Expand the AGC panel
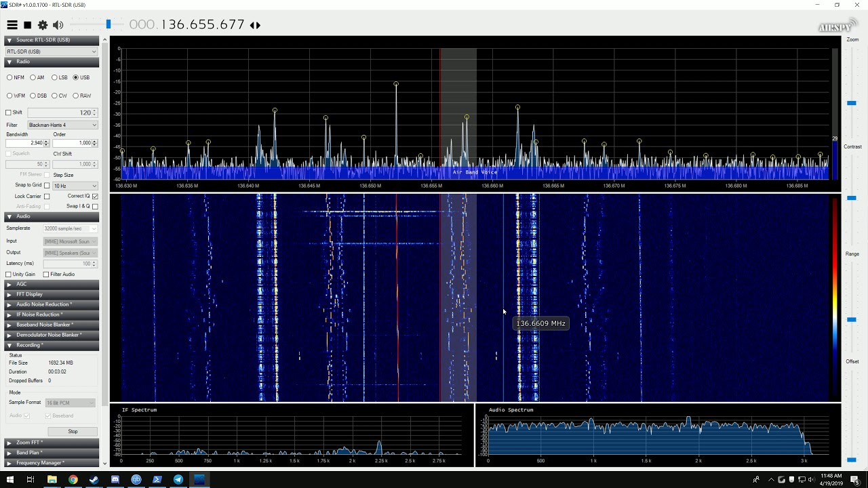Viewport: 868px width, 488px height. point(52,284)
